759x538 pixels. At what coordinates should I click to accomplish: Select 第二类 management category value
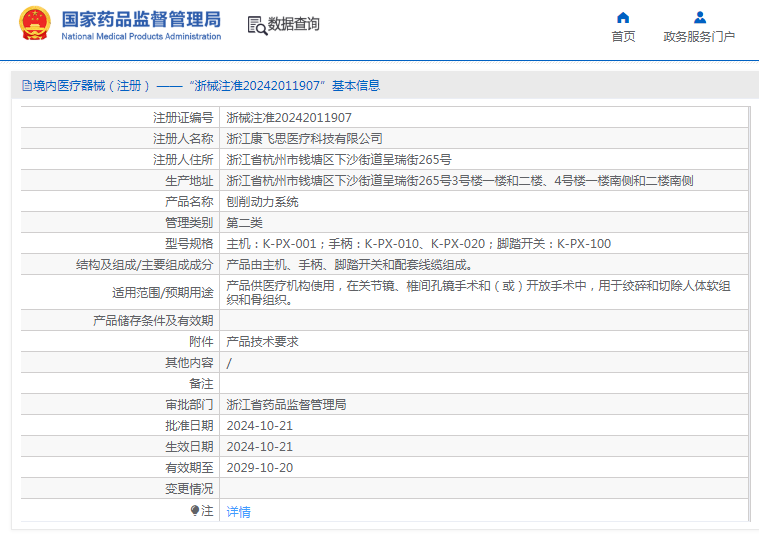click(244, 223)
